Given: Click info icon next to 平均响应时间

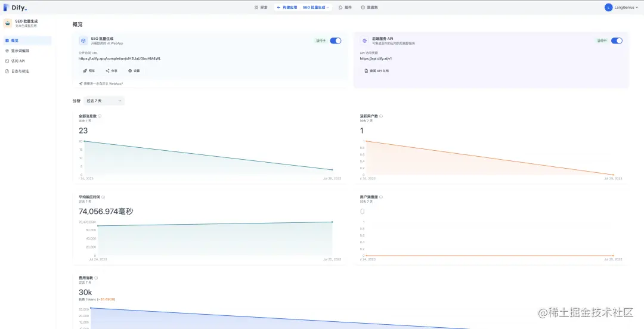Looking at the screenshot, I should (103, 197).
